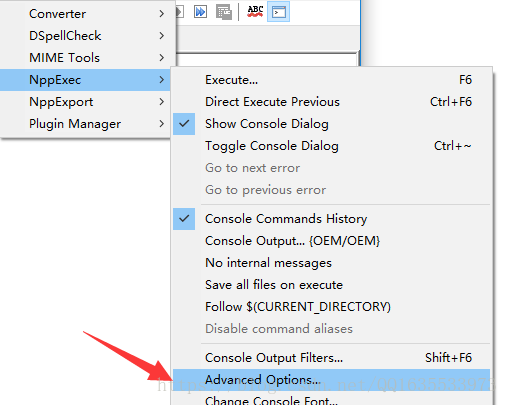Click the spell check ABC toolbar icon
The width and height of the screenshot is (508, 405).
255,12
